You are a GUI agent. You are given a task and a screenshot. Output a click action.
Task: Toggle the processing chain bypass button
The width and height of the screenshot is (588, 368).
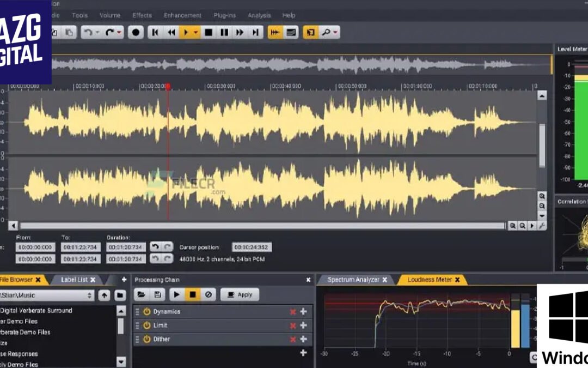(209, 295)
